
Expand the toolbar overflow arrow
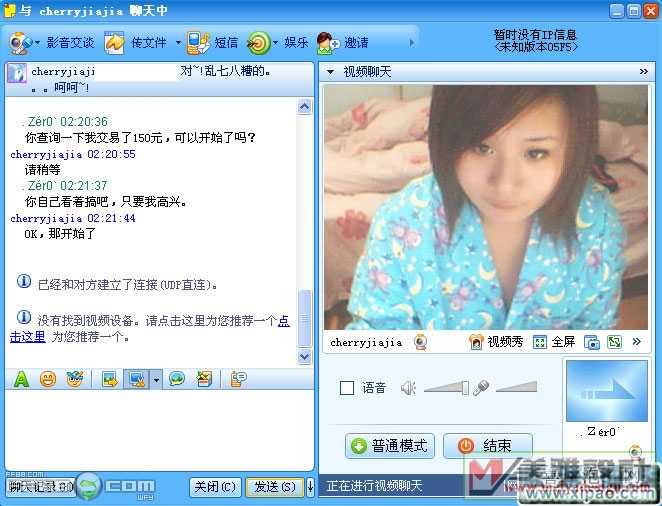pyautogui.click(x=412, y=43)
